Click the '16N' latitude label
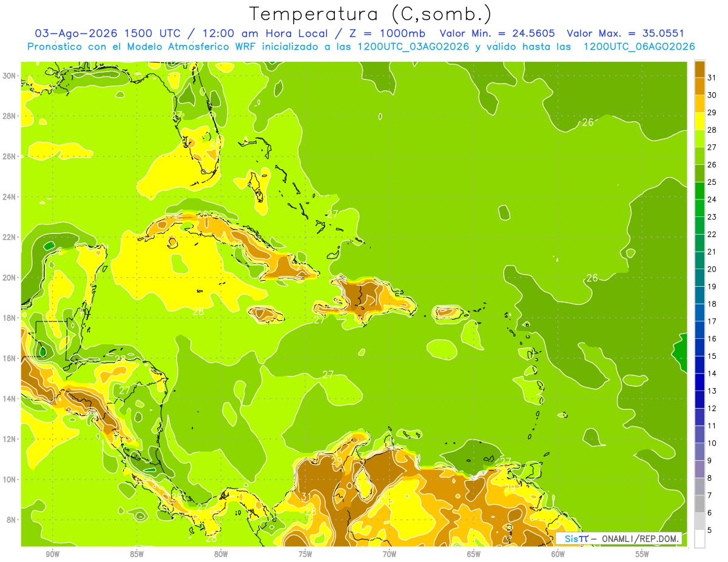 point(9,358)
